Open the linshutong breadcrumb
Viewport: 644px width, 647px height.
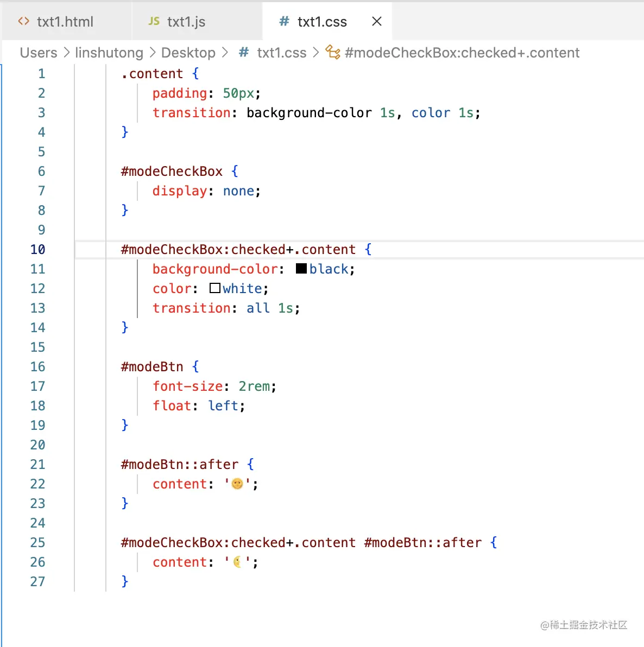[109, 53]
